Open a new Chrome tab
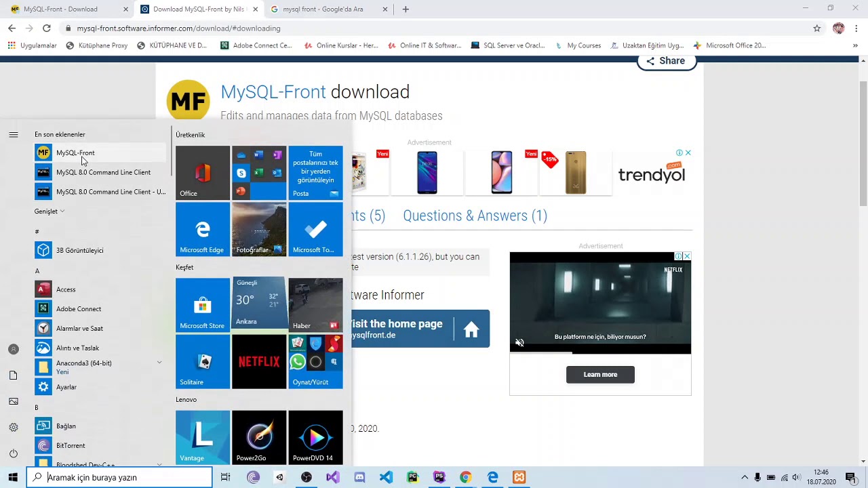 coord(406,9)
